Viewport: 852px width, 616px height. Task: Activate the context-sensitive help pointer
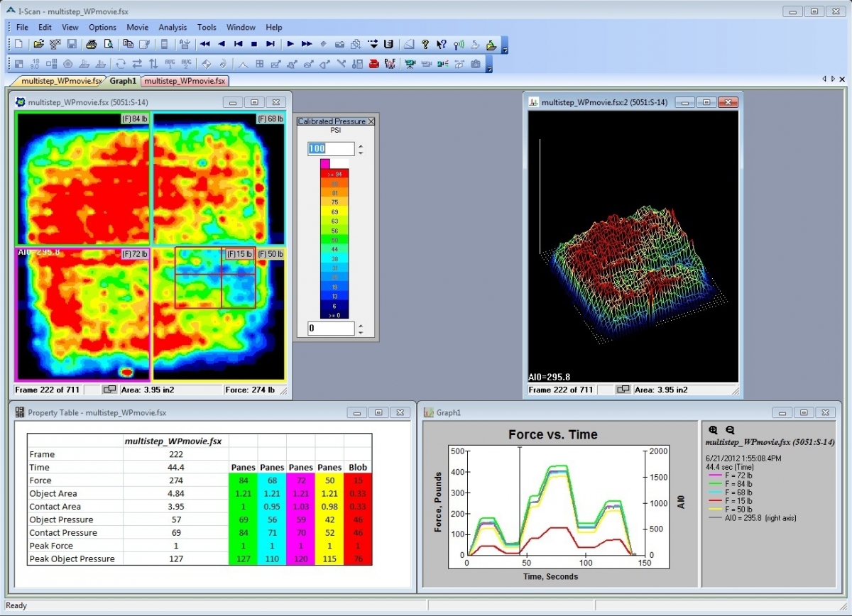[441, 44]
